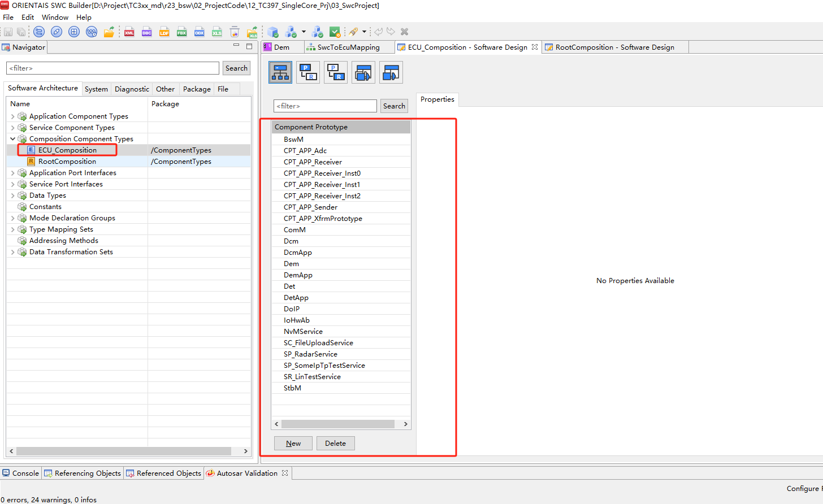Click the green XLS file icon
The image size is (823, 504).
point(217,32)
